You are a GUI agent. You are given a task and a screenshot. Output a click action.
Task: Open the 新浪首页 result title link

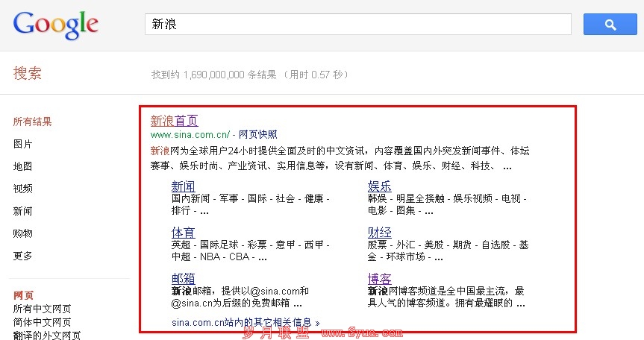(174, 121)
